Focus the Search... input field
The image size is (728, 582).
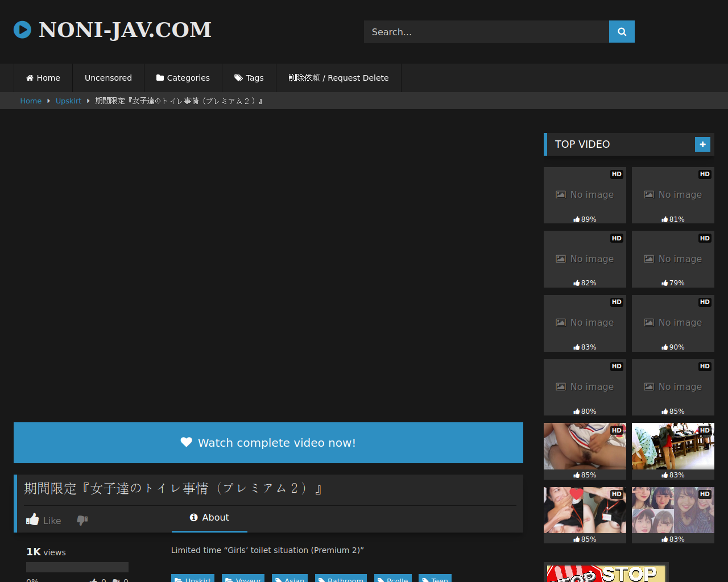tap(486, 32)
